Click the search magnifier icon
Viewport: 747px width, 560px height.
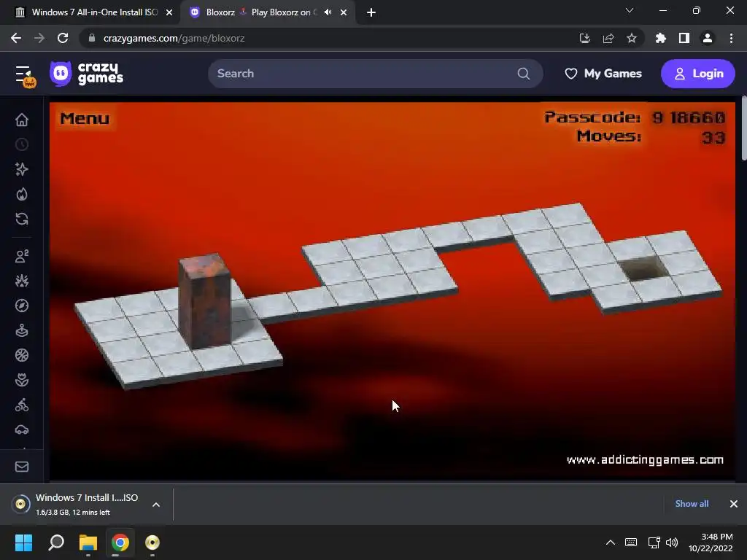pos(524,74)
